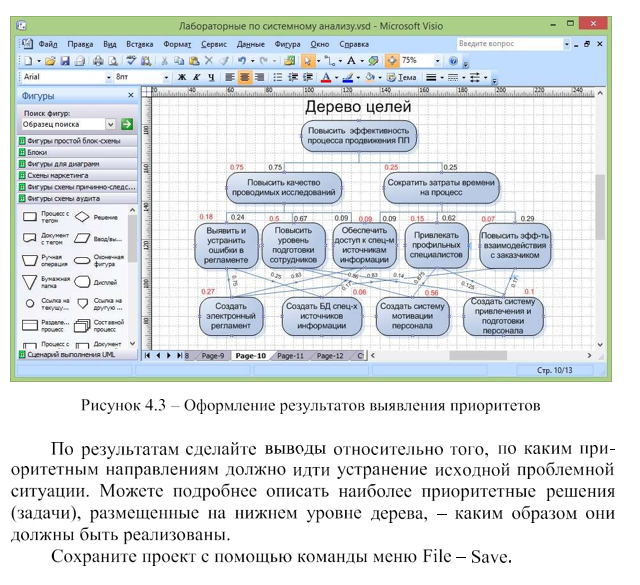The image size is (640, 585).
Task: Activate the Format Painter brush icon
Action: pos(224,61)
